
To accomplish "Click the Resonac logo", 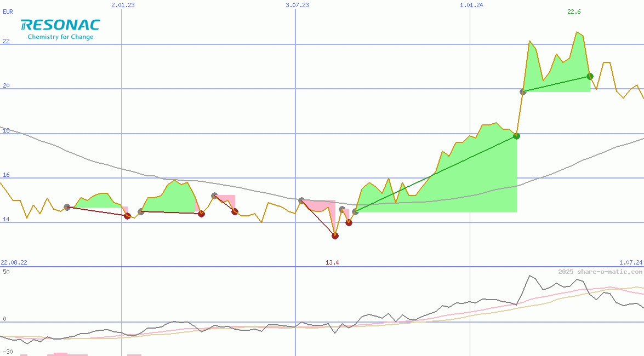I will [x=60, y=25].
